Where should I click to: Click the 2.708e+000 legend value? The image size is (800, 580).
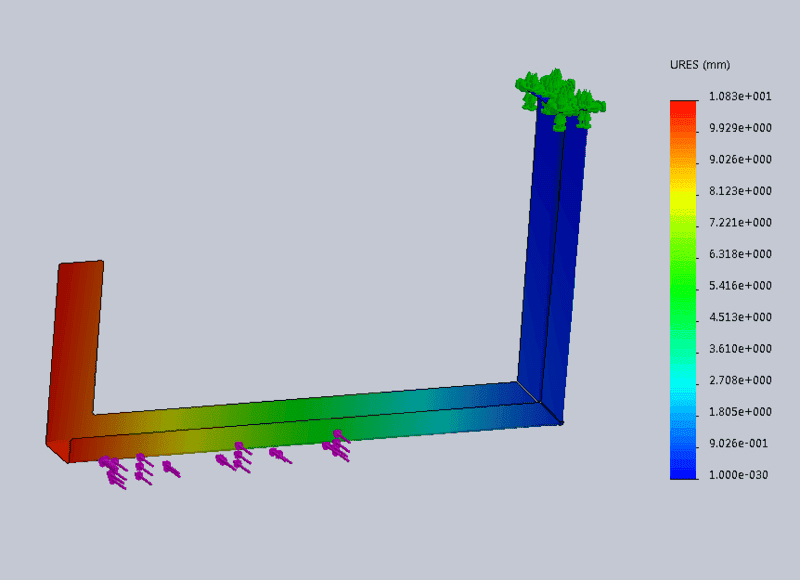740,381
